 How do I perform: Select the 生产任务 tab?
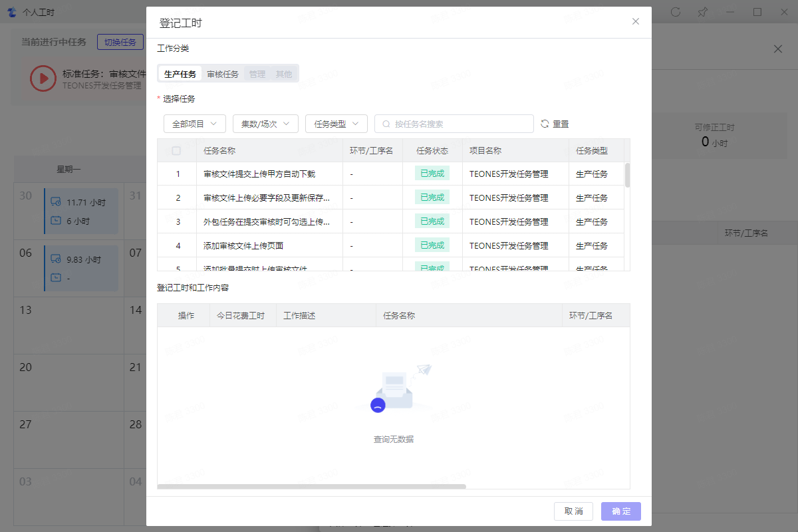pos(180,74)
